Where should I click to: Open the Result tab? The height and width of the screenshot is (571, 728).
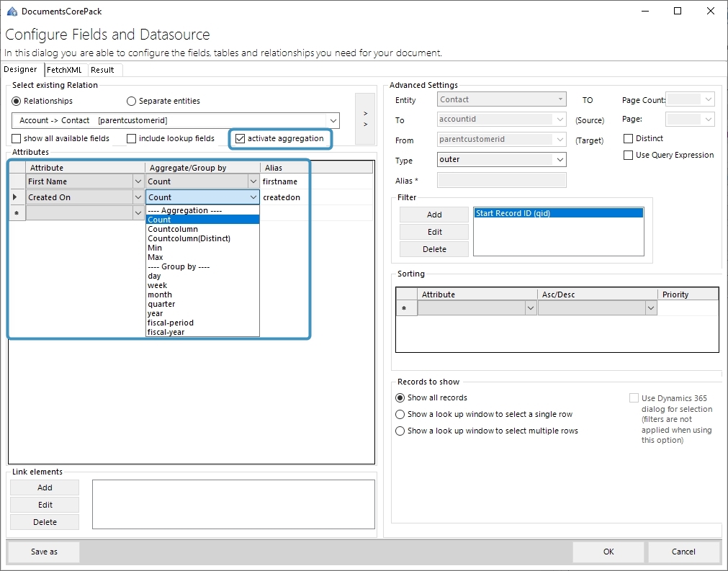(103, 69)
